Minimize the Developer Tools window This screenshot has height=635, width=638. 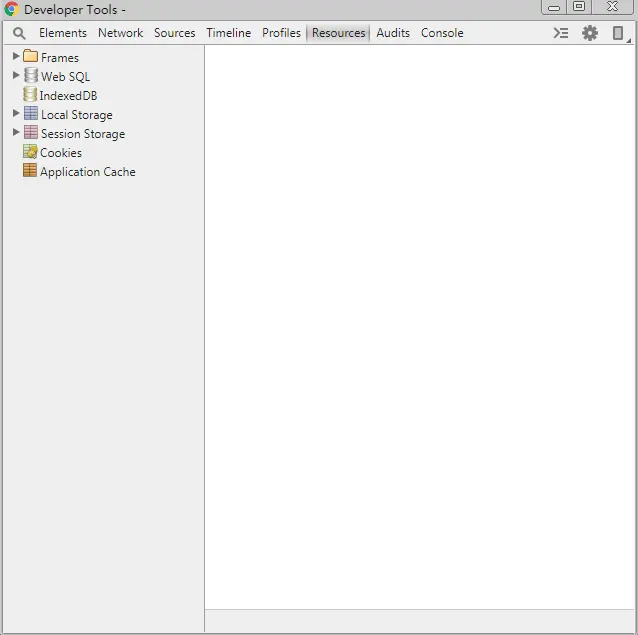point(553,7)
